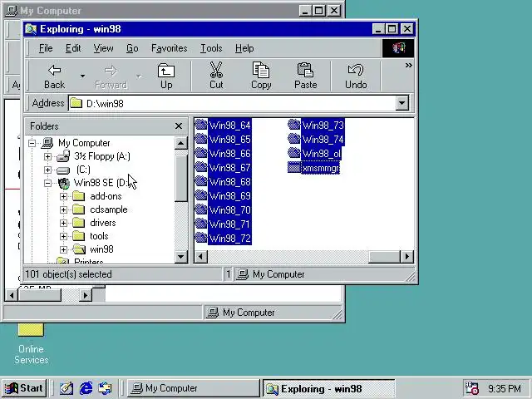Expand the drivers folder node
Viewport: 532px width, 399px height.
click(x=63, y=223)
